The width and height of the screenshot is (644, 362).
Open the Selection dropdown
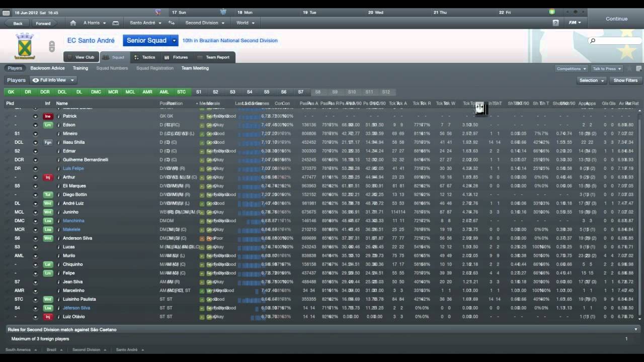point(592,80)
